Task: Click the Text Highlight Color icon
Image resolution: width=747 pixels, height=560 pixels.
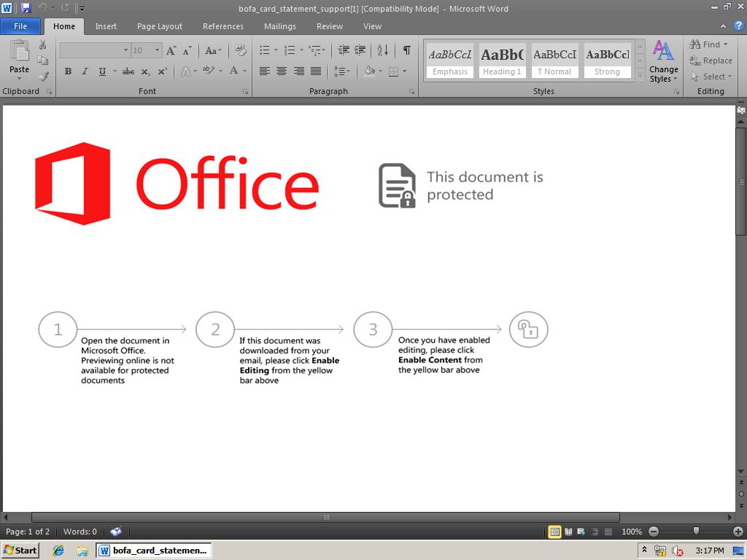Action: [208, 71]
